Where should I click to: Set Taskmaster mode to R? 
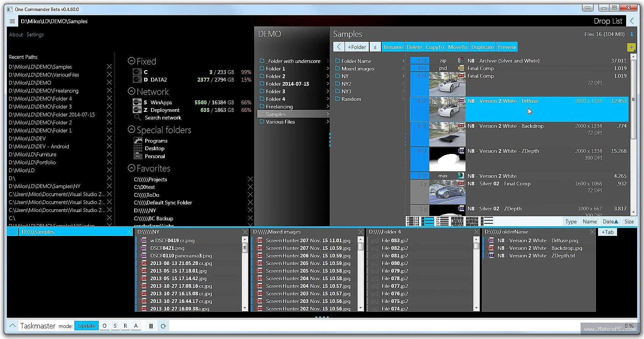[125, 326]
